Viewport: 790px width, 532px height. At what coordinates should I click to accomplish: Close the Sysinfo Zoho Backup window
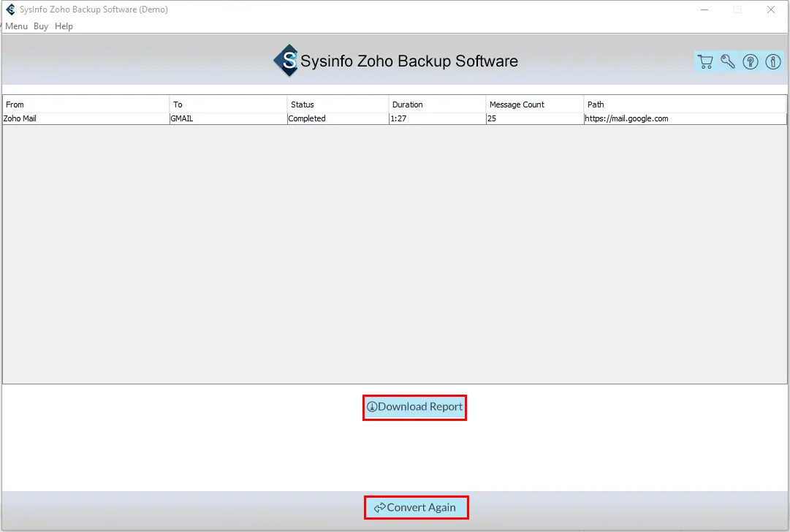pos(771,9)
